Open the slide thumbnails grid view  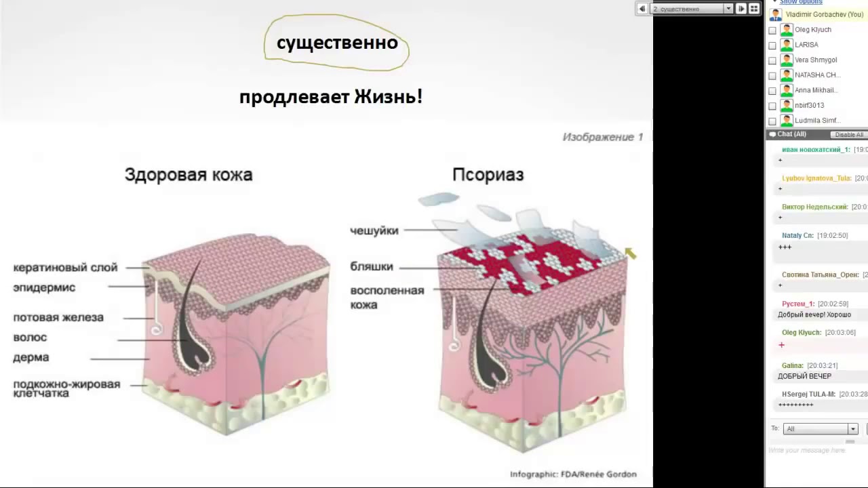tap(753, 9)
